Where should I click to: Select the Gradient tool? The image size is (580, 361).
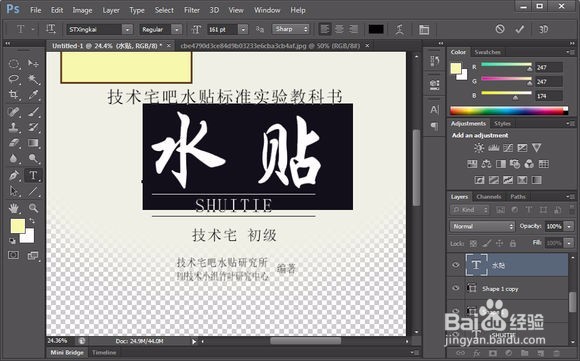pyautogui.click(x=33, y=143)
